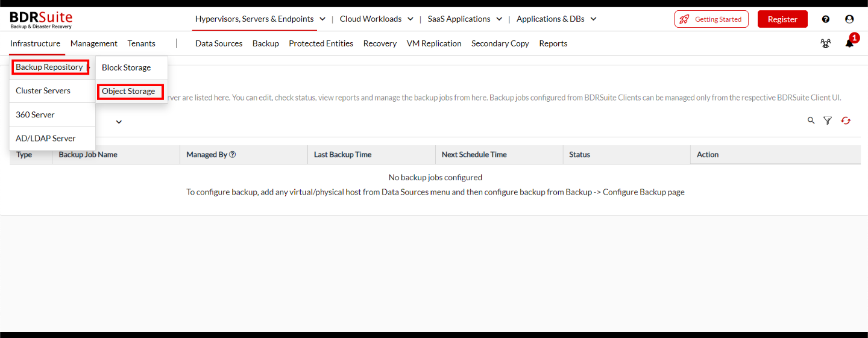Open the Management tab

tap(94, 43)
